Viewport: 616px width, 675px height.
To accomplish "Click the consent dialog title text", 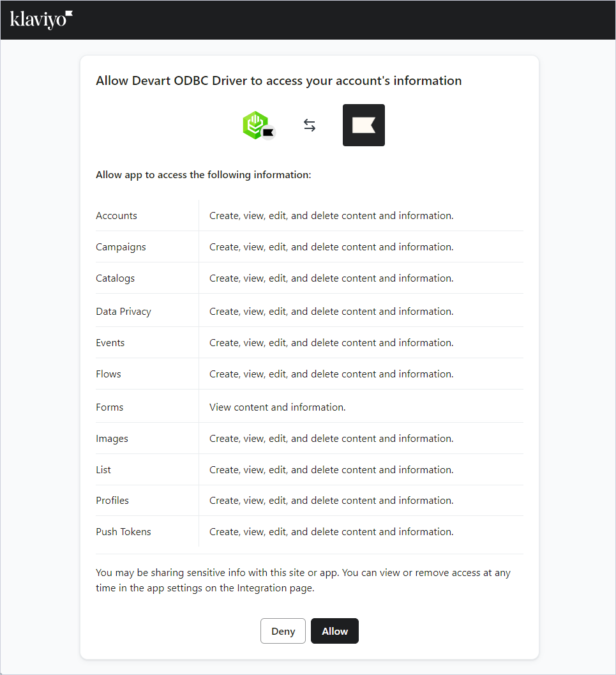I will click(278, 80).
